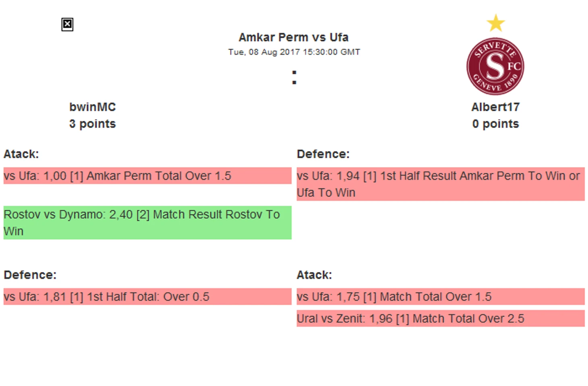Click the right Defence: heading
Image resolution: width=588 pixels, height=386 pixels.
pyautogui.click(x=323, y=154)
